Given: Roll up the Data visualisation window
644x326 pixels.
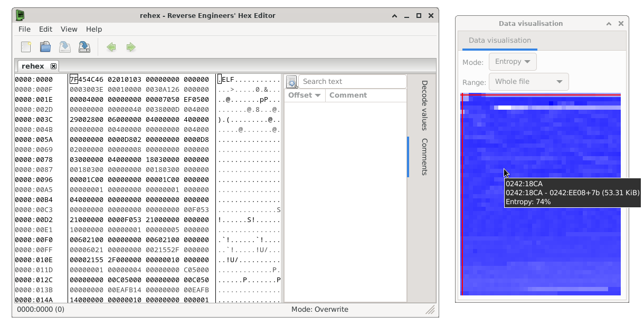Looking at the screenshot, I should click(x=609, y=23).
